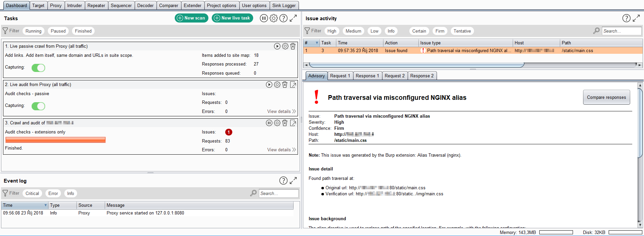Toggle the Tentative confidence filter
The height and width of the screenshot is (236, 644).
point(462,31)
